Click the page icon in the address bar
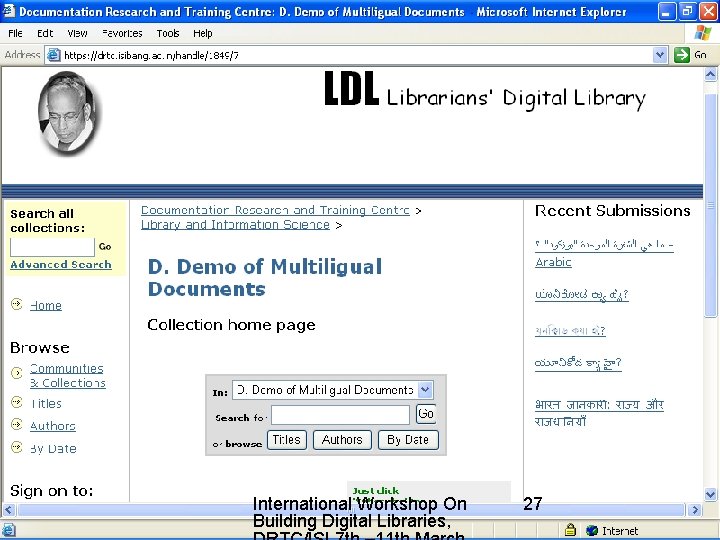This screenshot has width=720, height=540. point(54,55)
